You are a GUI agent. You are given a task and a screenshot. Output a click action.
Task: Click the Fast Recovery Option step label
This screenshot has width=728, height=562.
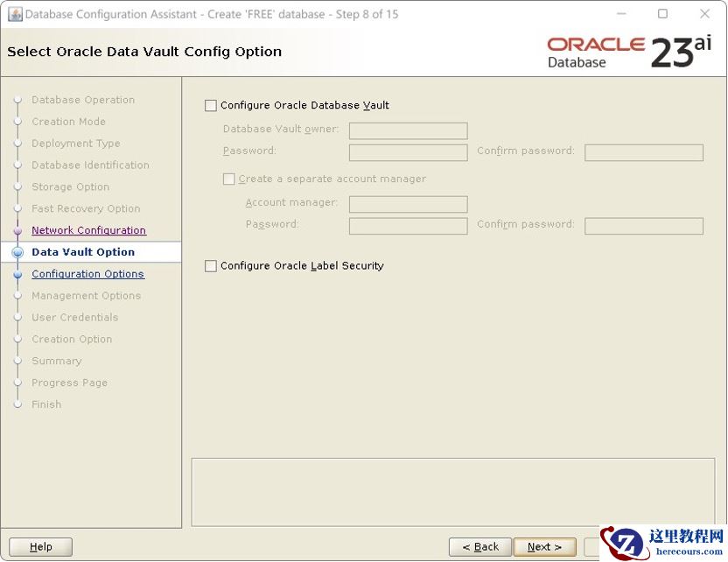pyautogui.click(x=86, y=208)
